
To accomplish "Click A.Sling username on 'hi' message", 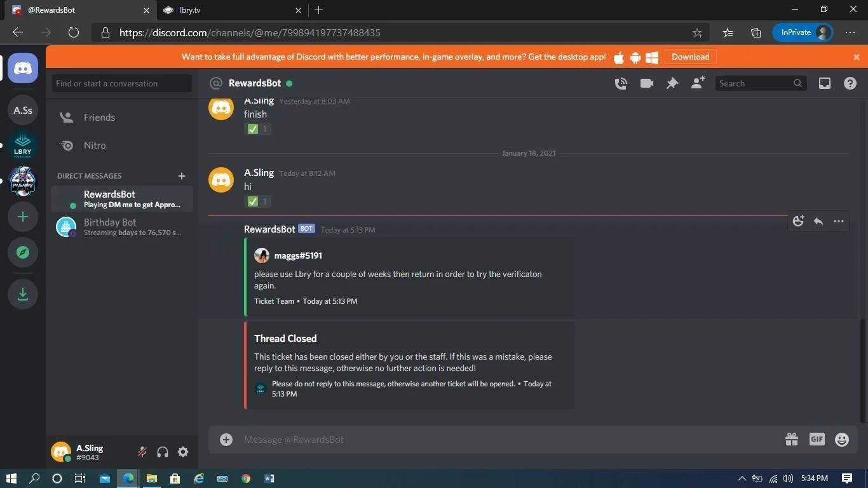I will (x=259, y=173).
